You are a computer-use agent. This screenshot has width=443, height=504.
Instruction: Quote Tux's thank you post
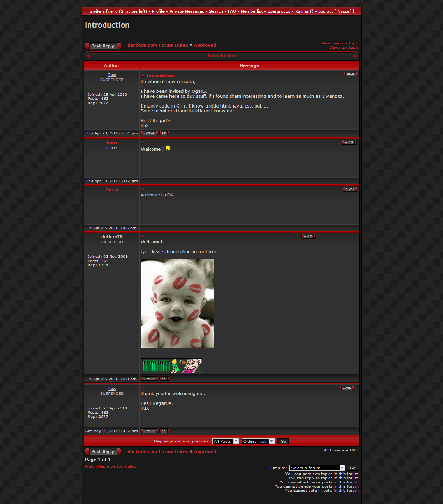pos(347,388)
